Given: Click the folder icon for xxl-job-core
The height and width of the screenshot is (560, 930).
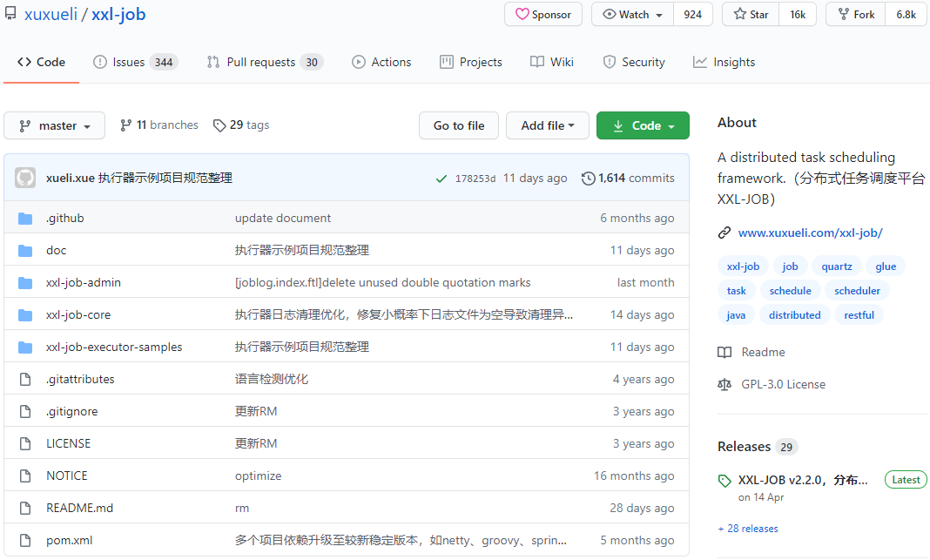Looking at the screenshot, I should pyautogui.click(x=25, y=315).
